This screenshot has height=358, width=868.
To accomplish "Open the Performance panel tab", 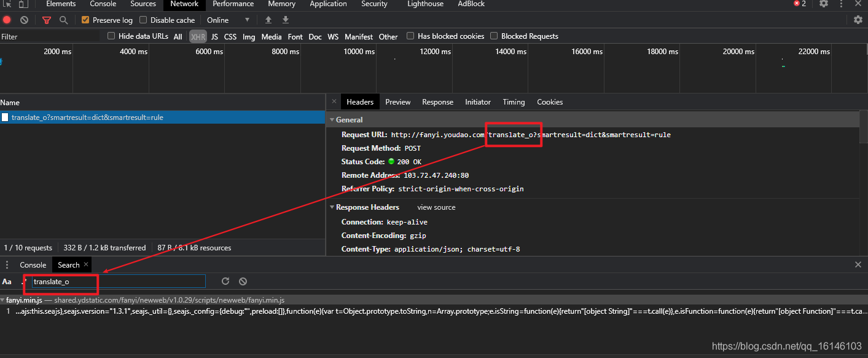I will pos(233,4).
